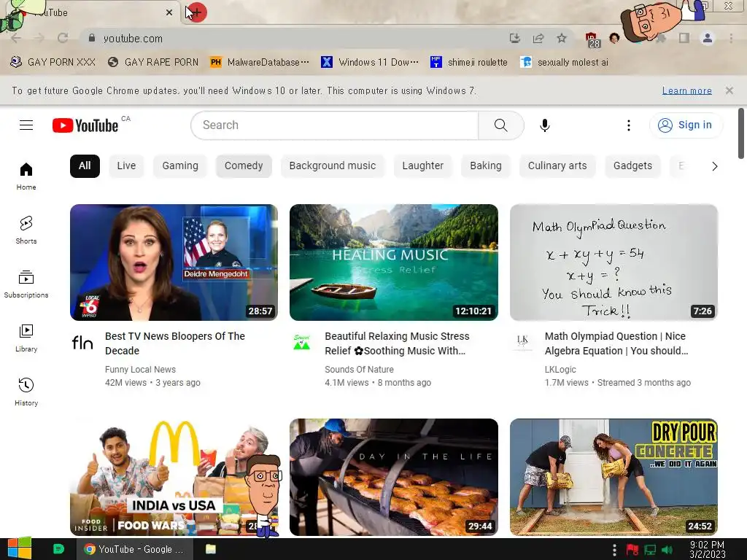Click the red flag Action Center tray icon
This screenshot has width=747, height=560.
tap(632, 550)
